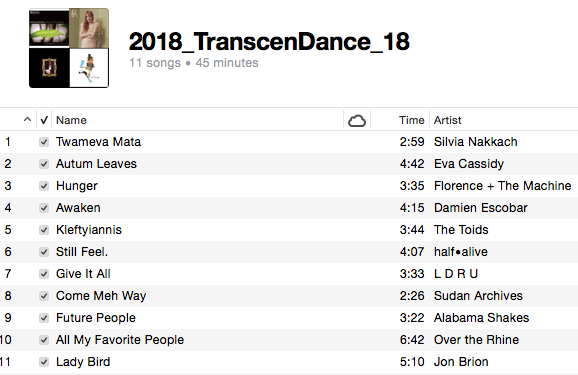
Task: Open the playlist album artwork collage
Action: pos(69,48)
